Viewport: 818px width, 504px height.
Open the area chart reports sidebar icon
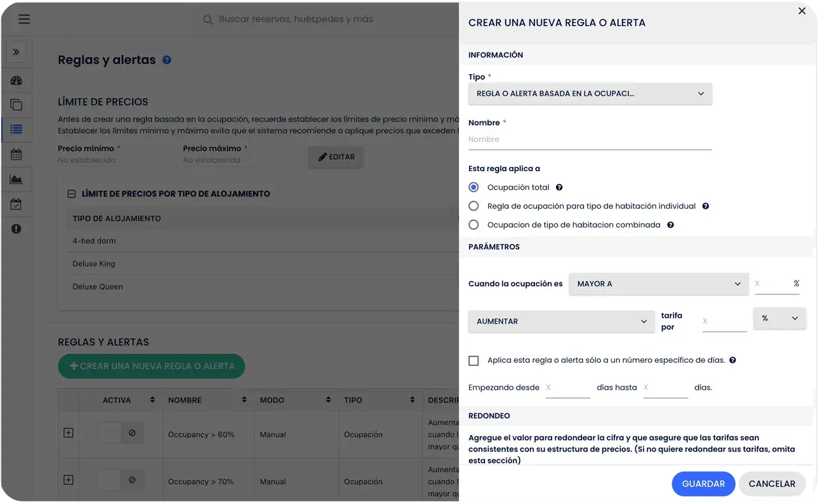[x=17, y=179]
